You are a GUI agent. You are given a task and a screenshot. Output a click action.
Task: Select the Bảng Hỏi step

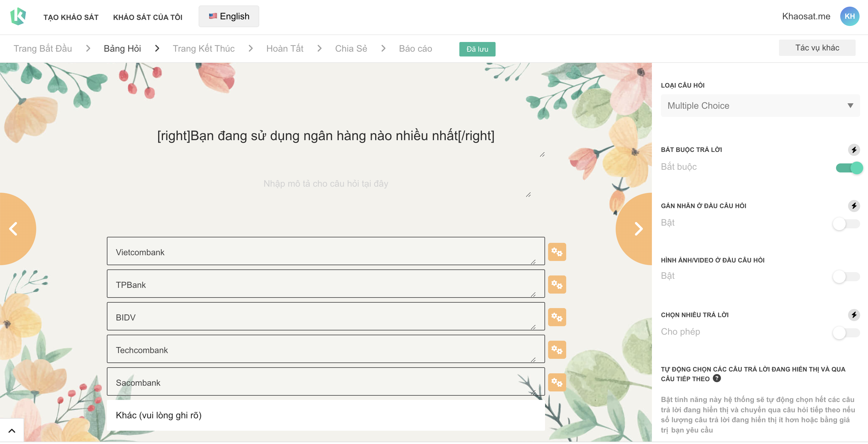coord(122,49)
